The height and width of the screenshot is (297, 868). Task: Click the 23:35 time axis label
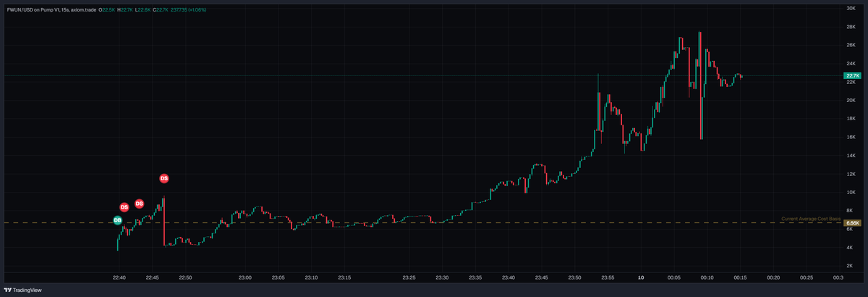(x=475, y=277)
